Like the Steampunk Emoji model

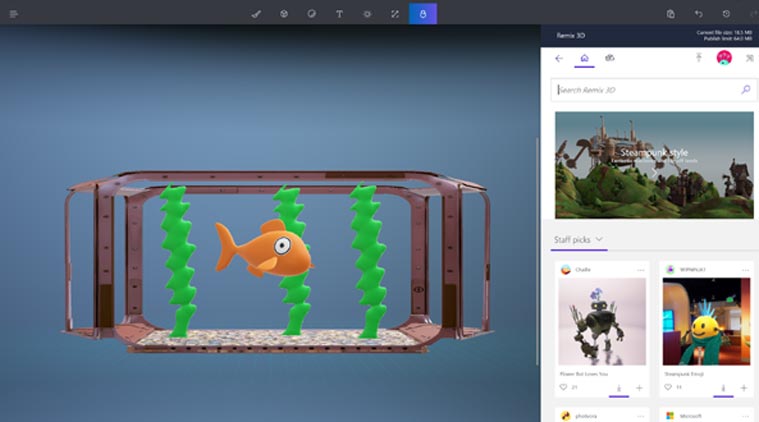666,387
